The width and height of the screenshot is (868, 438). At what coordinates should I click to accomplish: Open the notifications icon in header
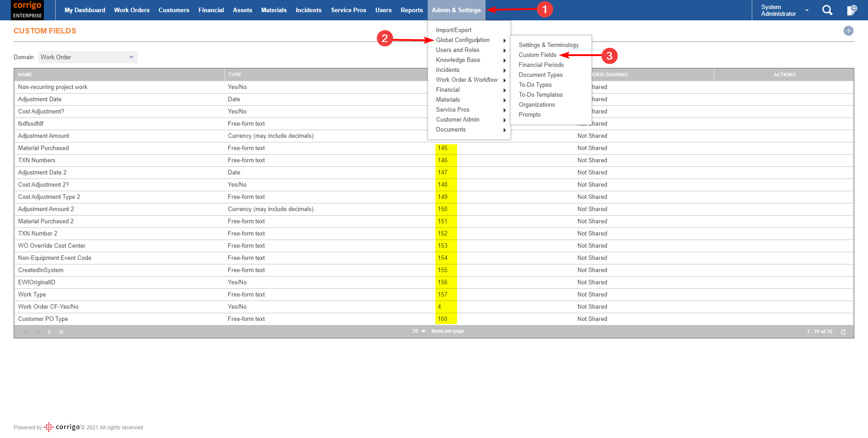[851, 10]
